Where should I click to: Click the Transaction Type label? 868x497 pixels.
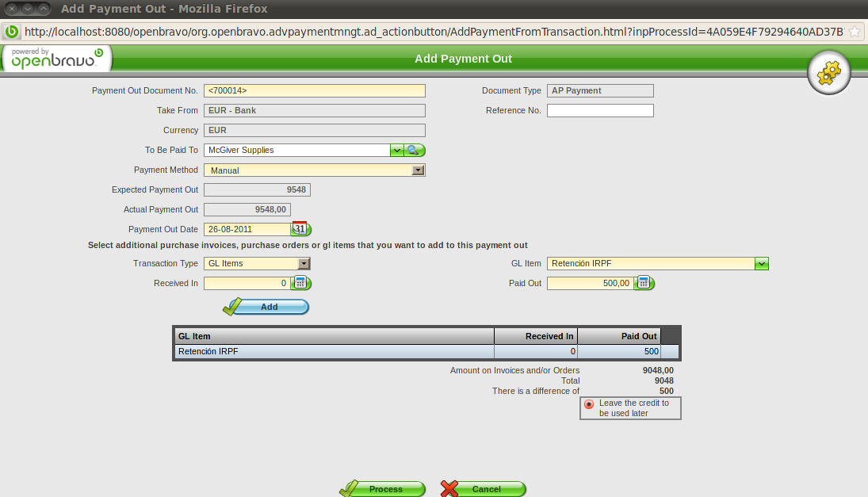[165, 263]
